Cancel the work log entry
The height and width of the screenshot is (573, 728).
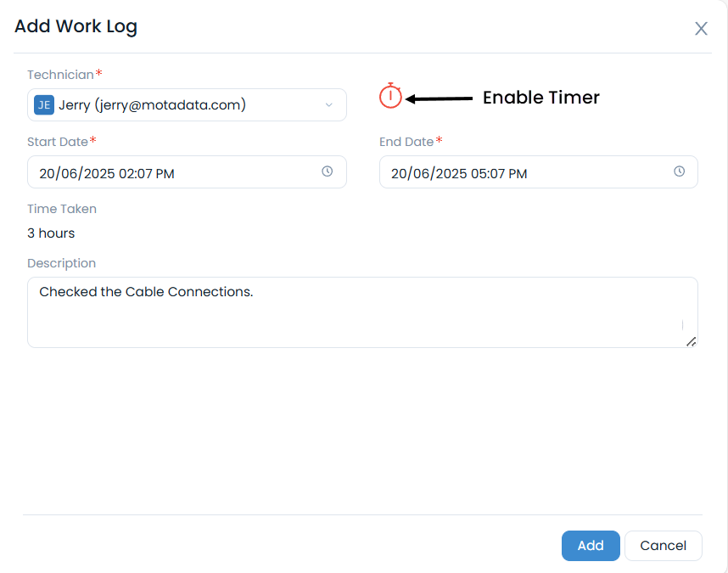click(x=663, y=546)
